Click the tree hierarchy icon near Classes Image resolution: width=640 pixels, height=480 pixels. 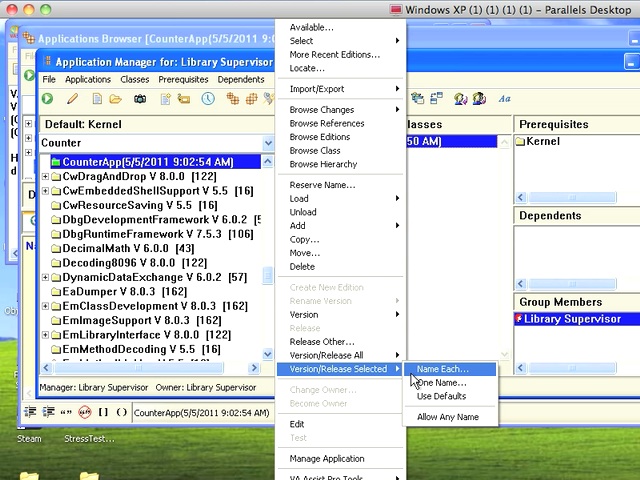point(417,98)
